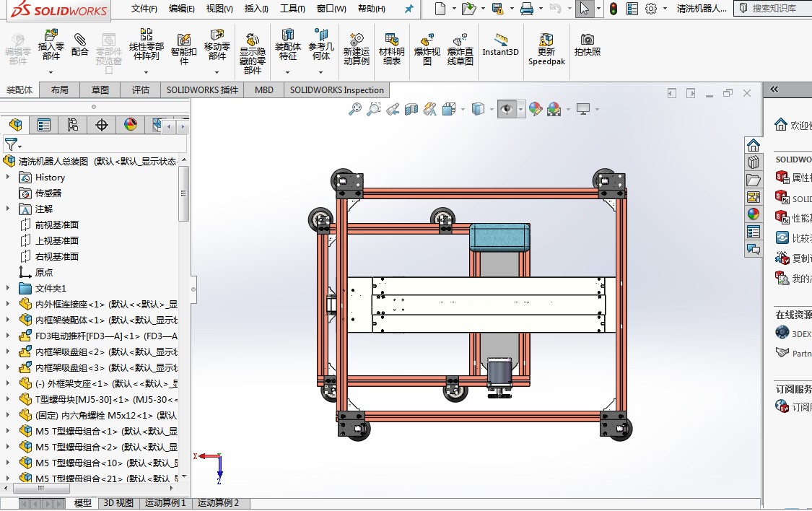Switch to the MBD tab
This screenshot has height=511, width=812.
(x=263, y=89)
